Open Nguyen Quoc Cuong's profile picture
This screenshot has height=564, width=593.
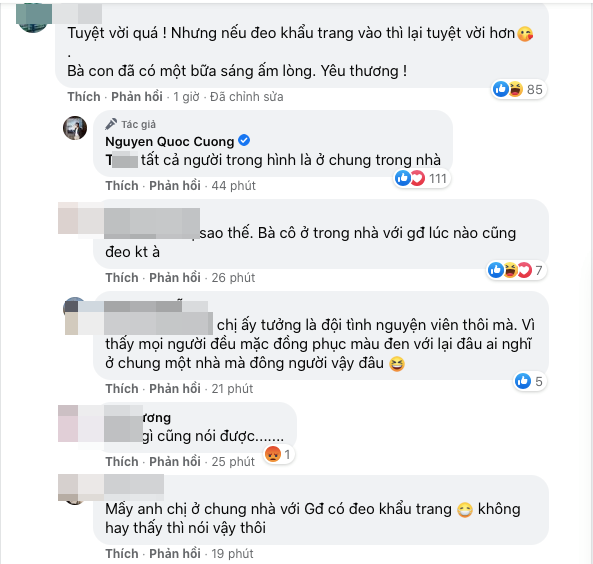(x=75, y=128)
